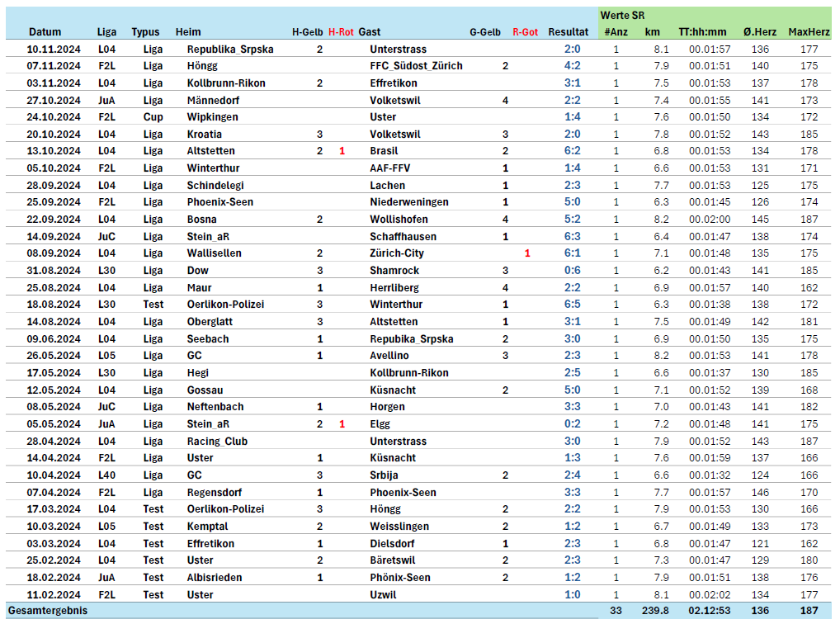The width and height of the screenshot is (840, 624).
Task: Select the 6:5 result cell
Action: point(572,305)
